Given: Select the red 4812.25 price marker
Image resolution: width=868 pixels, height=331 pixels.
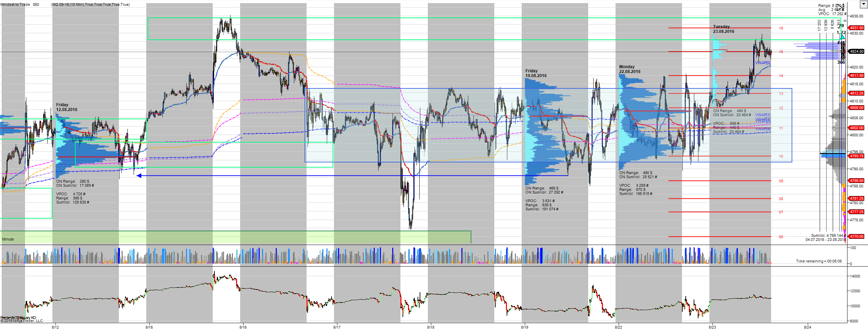Looking at the screenshot, I should [x=856, y=93].
